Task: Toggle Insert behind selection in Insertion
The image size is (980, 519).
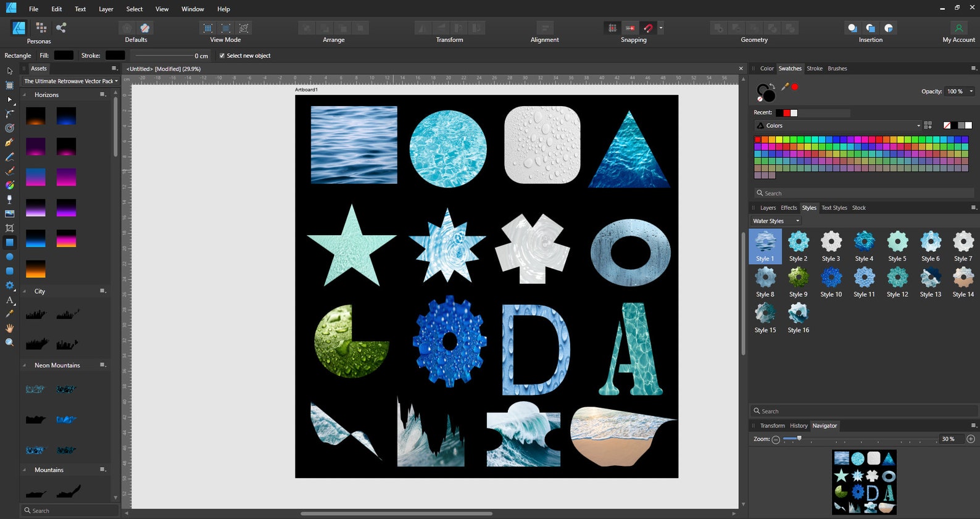Action: (852, 28)
